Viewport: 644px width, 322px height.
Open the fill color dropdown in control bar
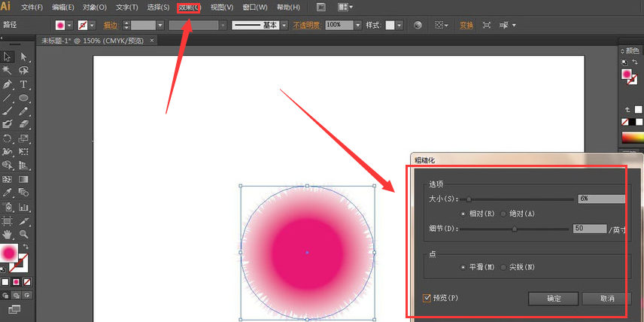click(x=69, y=26)
